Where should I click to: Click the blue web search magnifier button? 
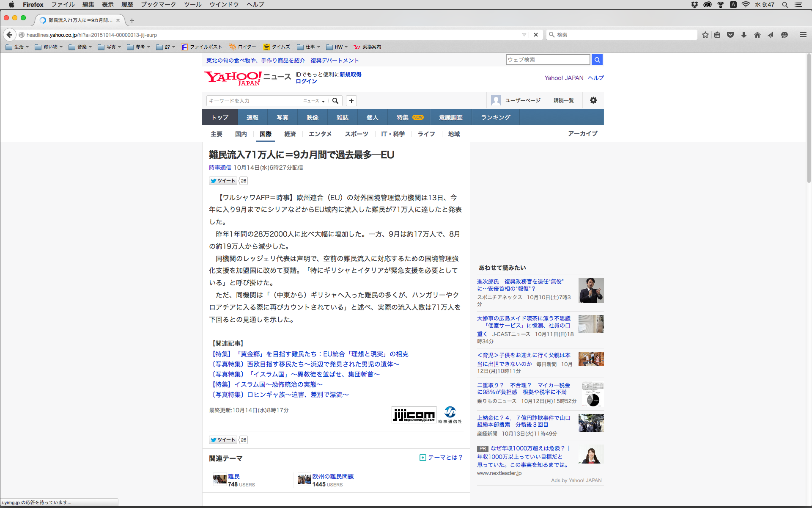click(597, 60)
